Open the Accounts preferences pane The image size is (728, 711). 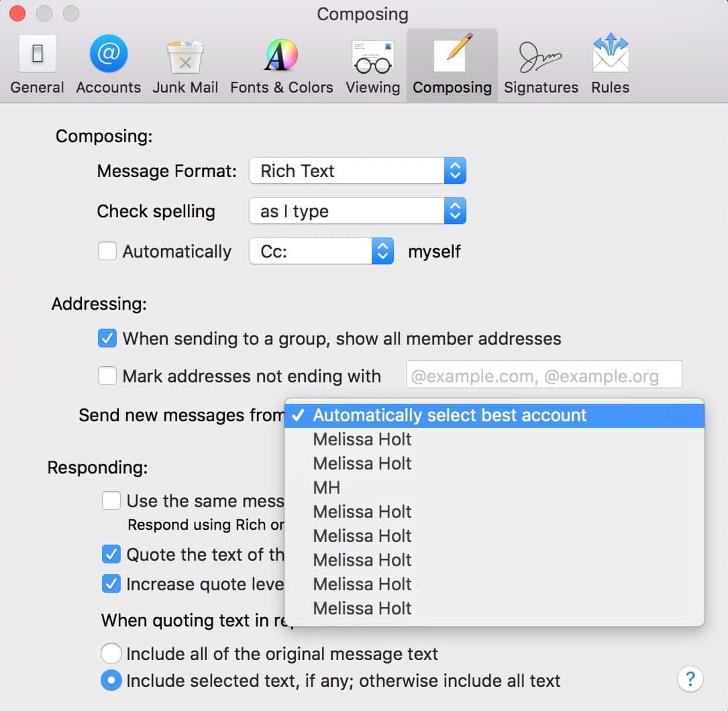tap(108, 65)
